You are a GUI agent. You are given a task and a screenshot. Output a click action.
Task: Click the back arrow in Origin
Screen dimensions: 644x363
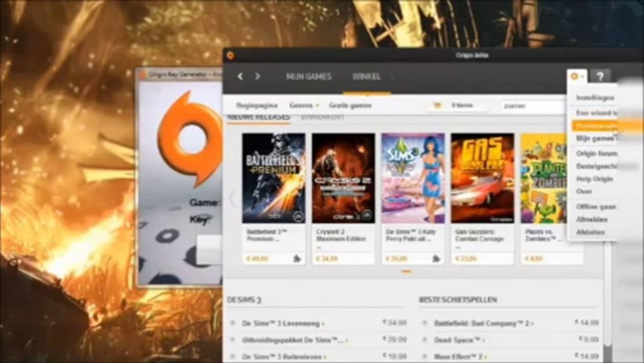240,77
